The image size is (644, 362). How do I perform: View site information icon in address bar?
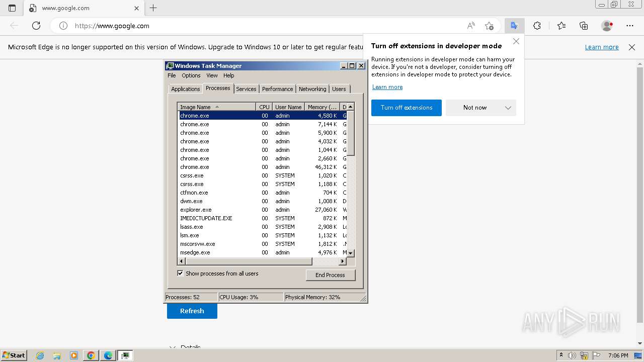pyautogui.click(x=63, y=26)
